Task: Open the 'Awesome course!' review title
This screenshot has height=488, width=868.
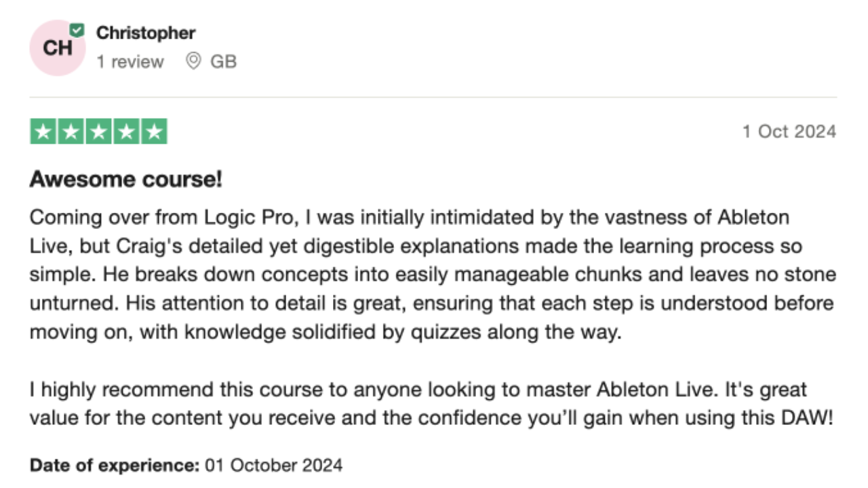Action: pyautogui.click(x=126, y=180)
